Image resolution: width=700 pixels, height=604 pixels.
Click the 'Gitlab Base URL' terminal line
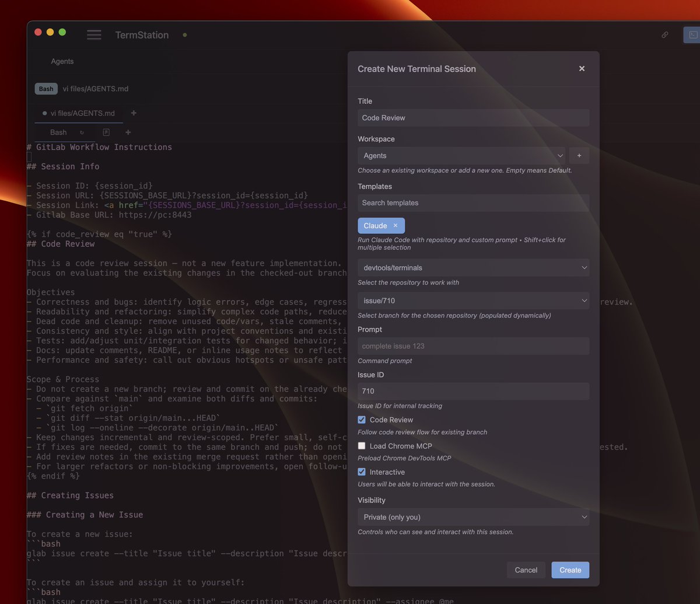point(109,215)
